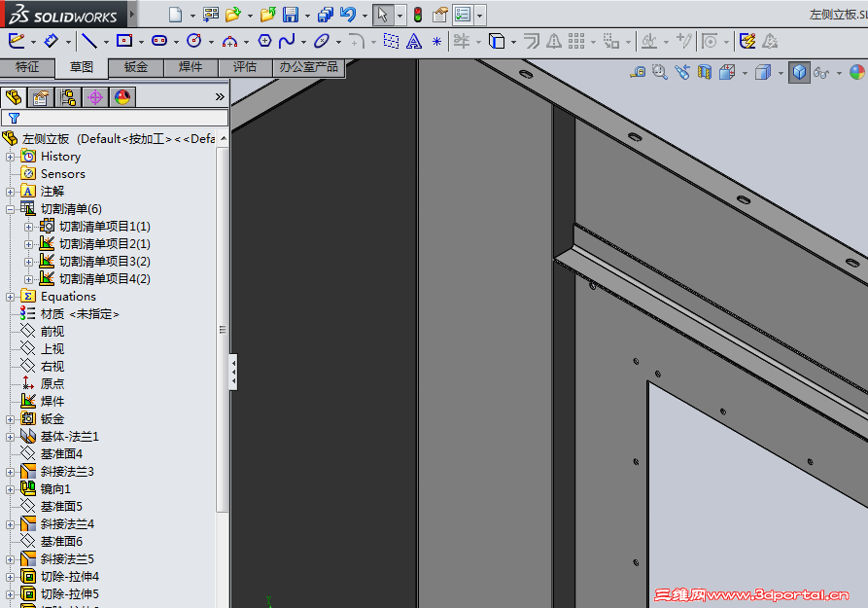Open the ConfigurationManager panel tab
The width and height of the screenshot is (868, 608).
click(x=68, y=97)
